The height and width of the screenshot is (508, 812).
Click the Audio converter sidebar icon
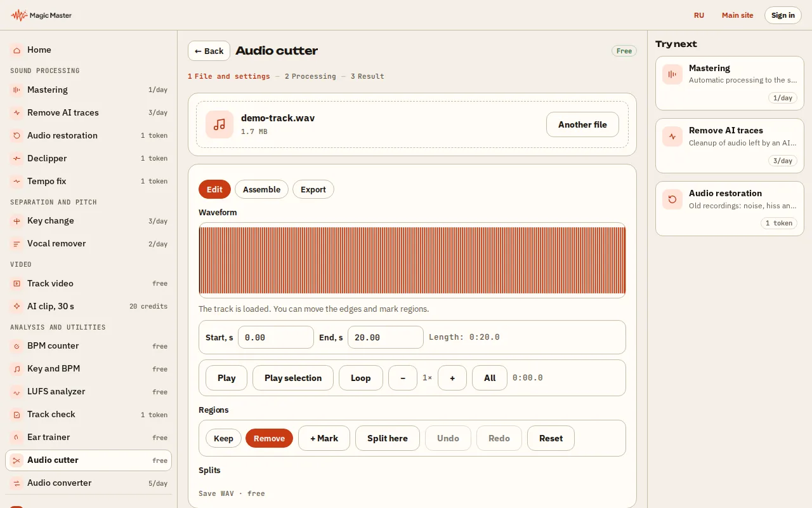click(16, 483)
